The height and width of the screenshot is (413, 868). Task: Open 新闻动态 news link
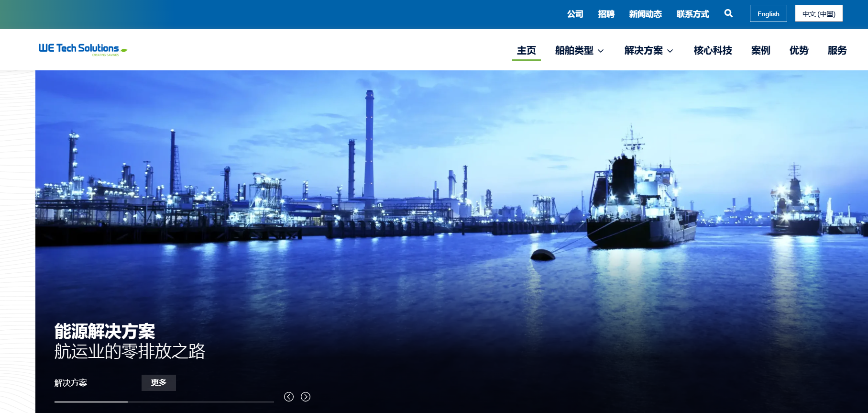tap(646, 14)
